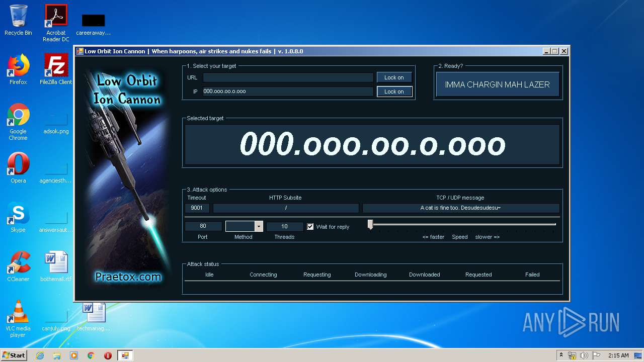Show hidden system tray icons
The height and width of the screenshot is (362, 644).
[x=561, y=355]
